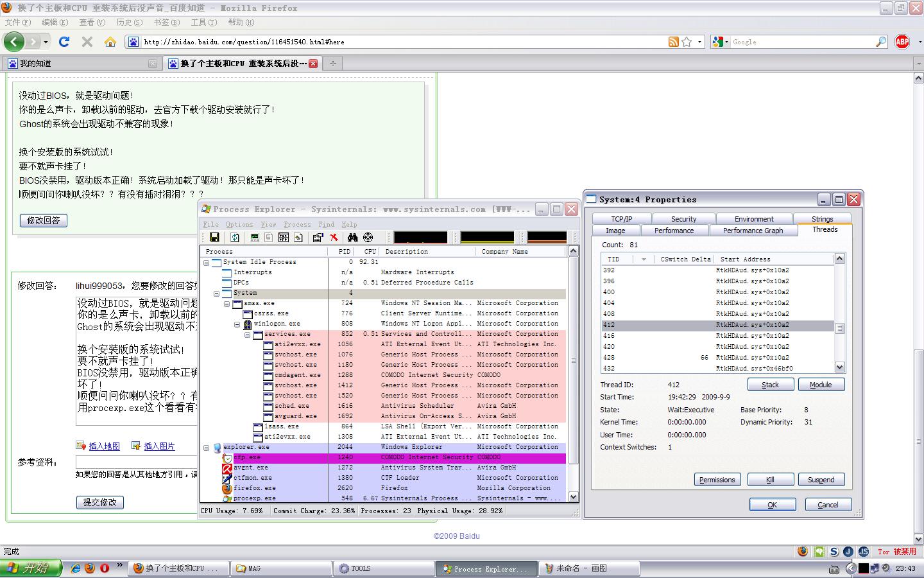Click OK in System:4 Properties
The height and width of the screenshot is (578, 924).
(x=773, y=505)
